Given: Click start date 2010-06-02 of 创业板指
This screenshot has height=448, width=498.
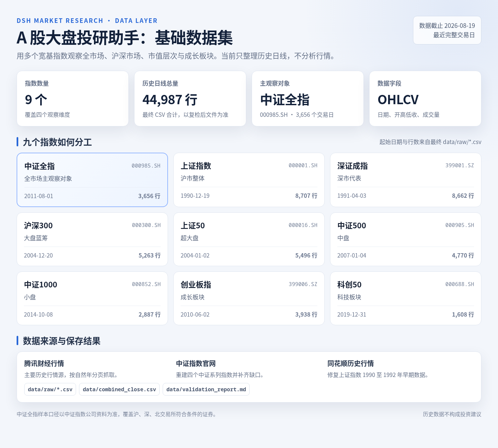Looking at the screenshot, I should (195, 315).
